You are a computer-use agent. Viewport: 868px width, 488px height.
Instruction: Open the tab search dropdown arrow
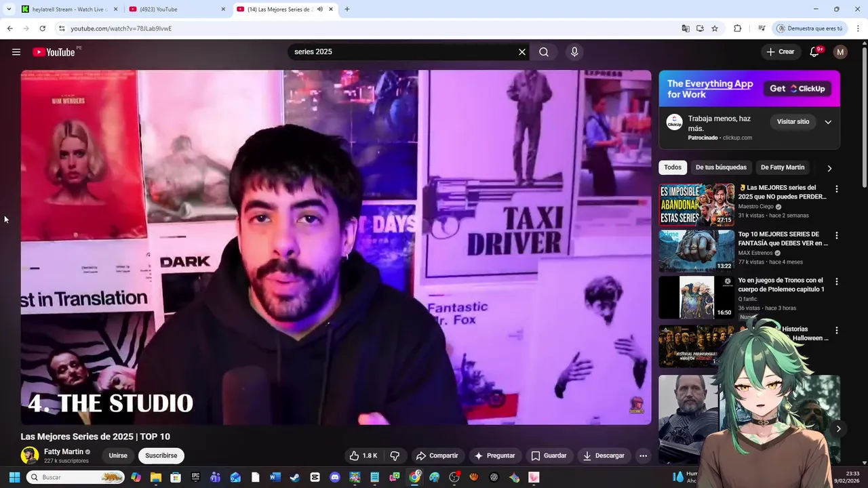pyautogui.click(x=9, y=9)
